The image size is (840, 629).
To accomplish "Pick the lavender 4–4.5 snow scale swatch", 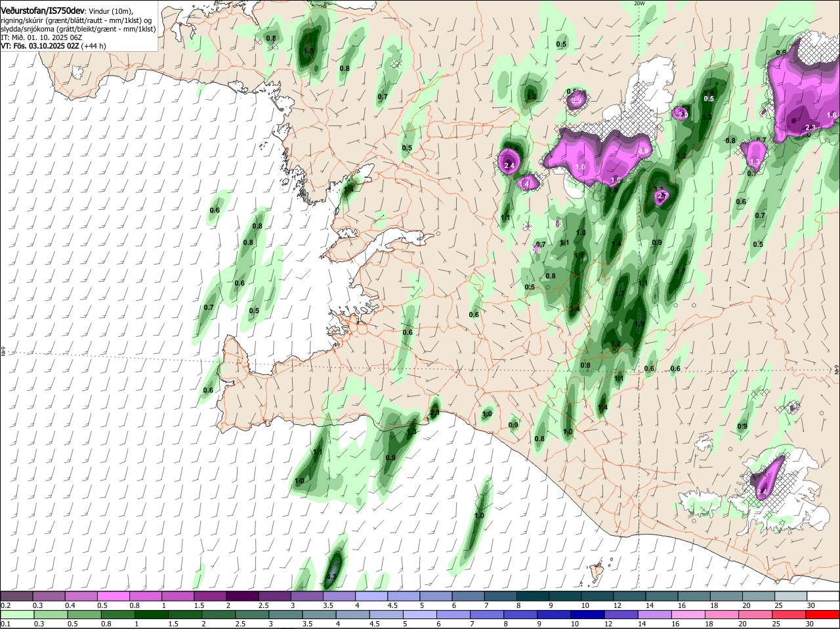I will pyautogui.click(x=371, y=596).
